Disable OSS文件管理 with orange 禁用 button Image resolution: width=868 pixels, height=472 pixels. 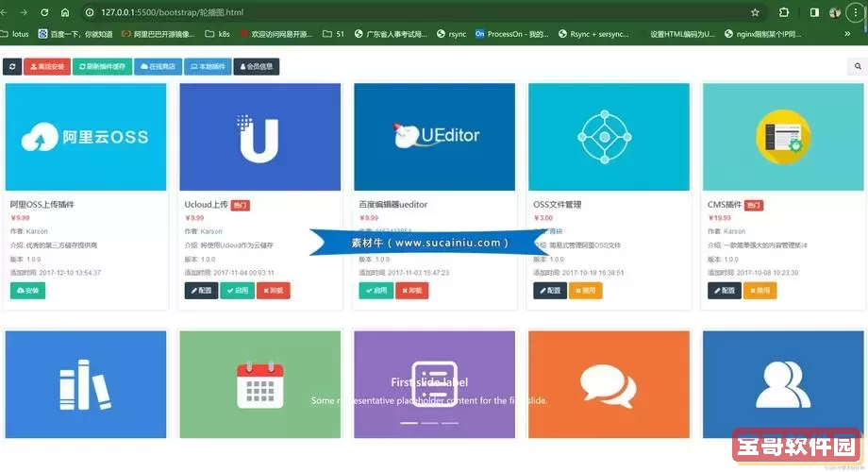click(585, 291)
